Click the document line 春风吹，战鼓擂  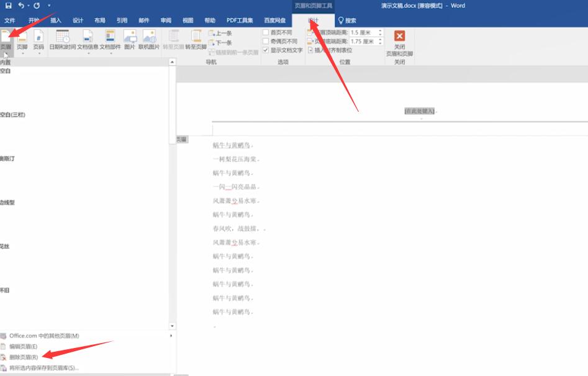tap(235, 229)
